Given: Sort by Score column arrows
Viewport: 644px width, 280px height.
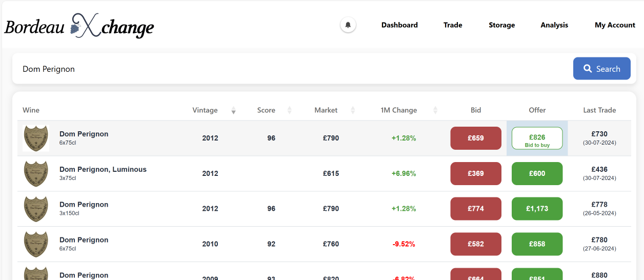Looking at the screenshot, I should [289, 110].
